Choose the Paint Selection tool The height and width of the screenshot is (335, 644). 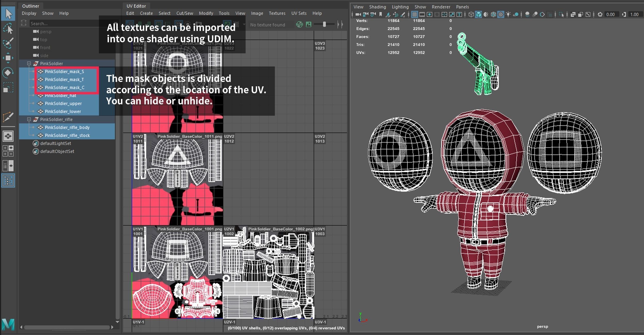(8, 43)
